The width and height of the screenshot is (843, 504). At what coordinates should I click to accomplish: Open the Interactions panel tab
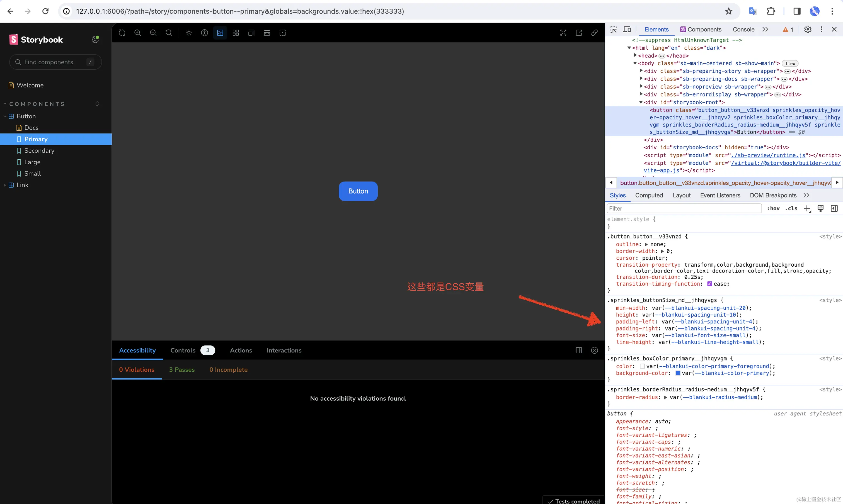[x=284, y=350]
